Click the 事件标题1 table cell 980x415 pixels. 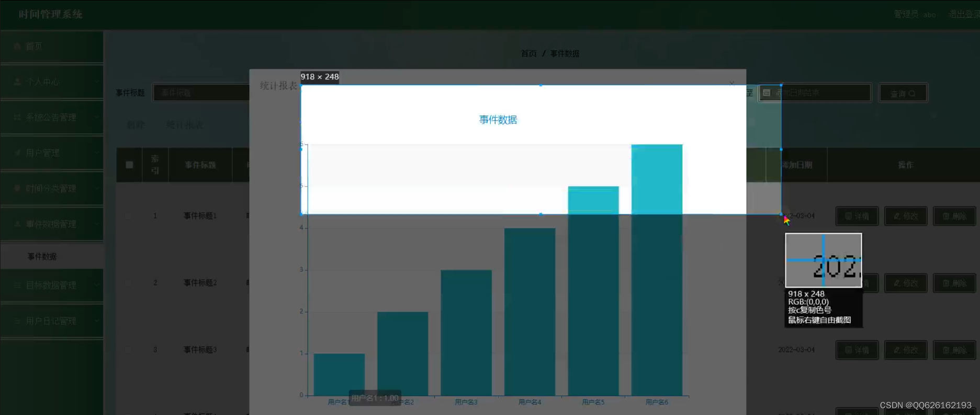coord(200,215)
